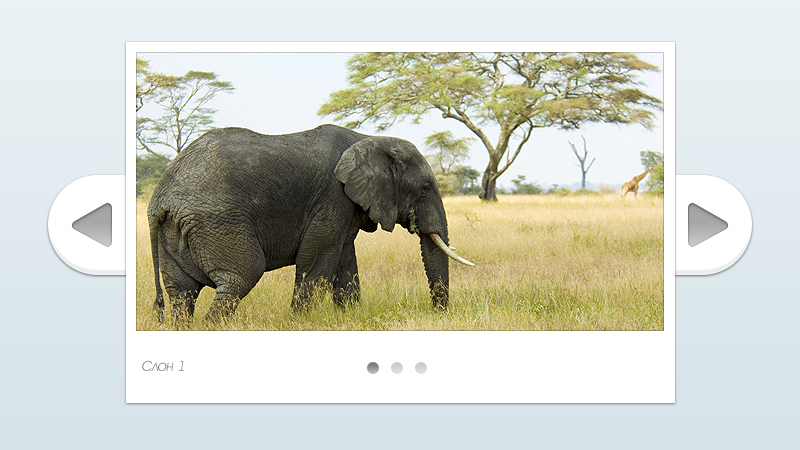Click the elephant's trunk
Image resolution: width=800 pixels, height=450 pixels.
pos(436,270)
